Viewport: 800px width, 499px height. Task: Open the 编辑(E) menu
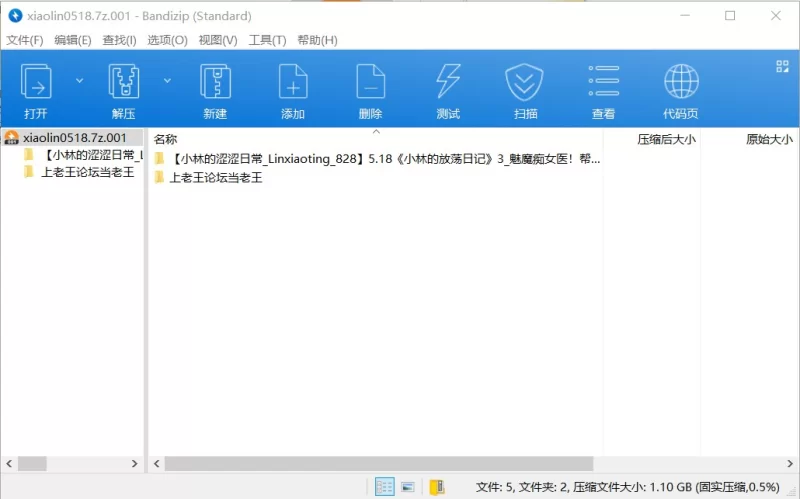tap(73, 40)
